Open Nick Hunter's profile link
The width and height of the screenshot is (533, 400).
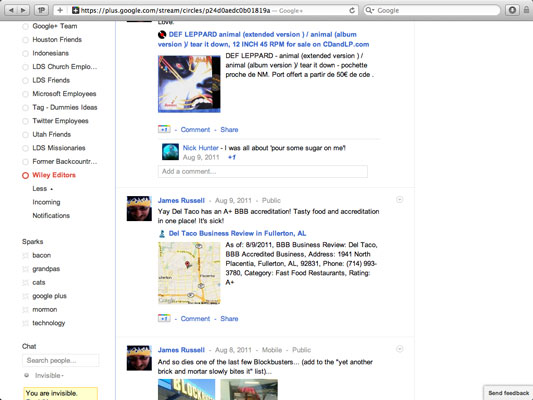[x=201, y=148]
